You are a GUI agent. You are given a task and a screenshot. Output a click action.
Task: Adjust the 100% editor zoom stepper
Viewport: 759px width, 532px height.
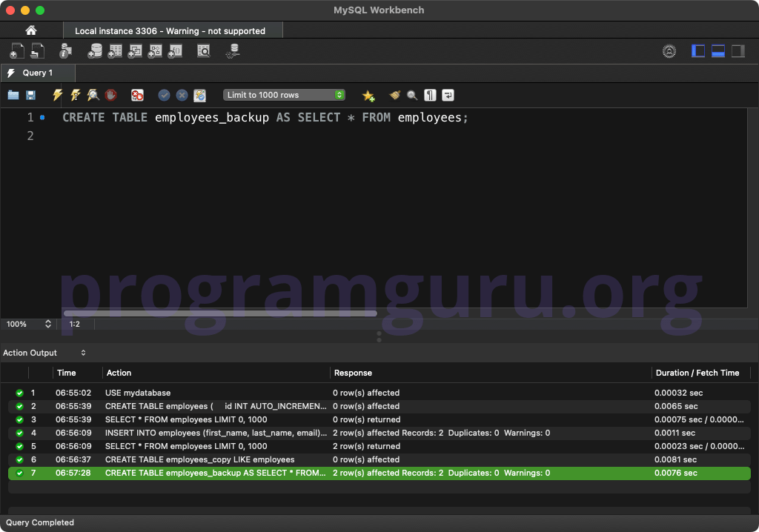[x=48, y=324]
